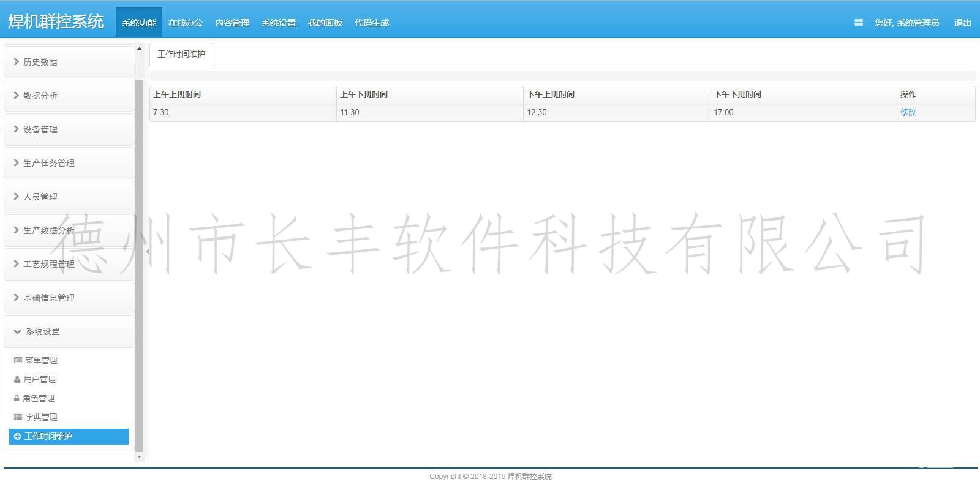Log out using the 退出 link

point(962,23)
